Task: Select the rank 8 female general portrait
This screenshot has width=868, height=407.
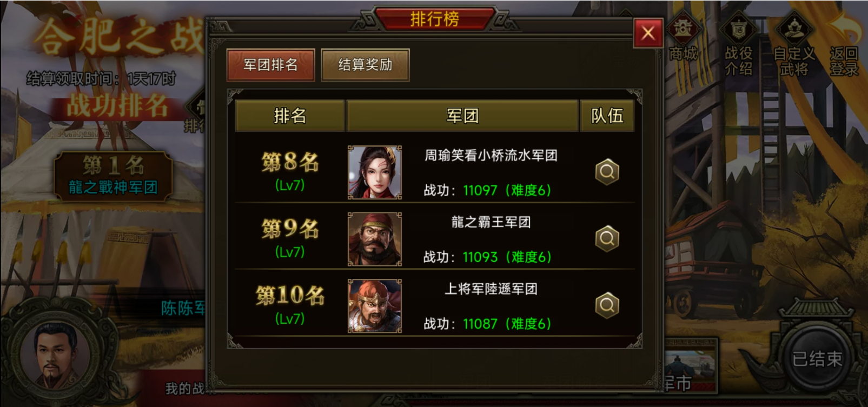Action: [375, 172]
